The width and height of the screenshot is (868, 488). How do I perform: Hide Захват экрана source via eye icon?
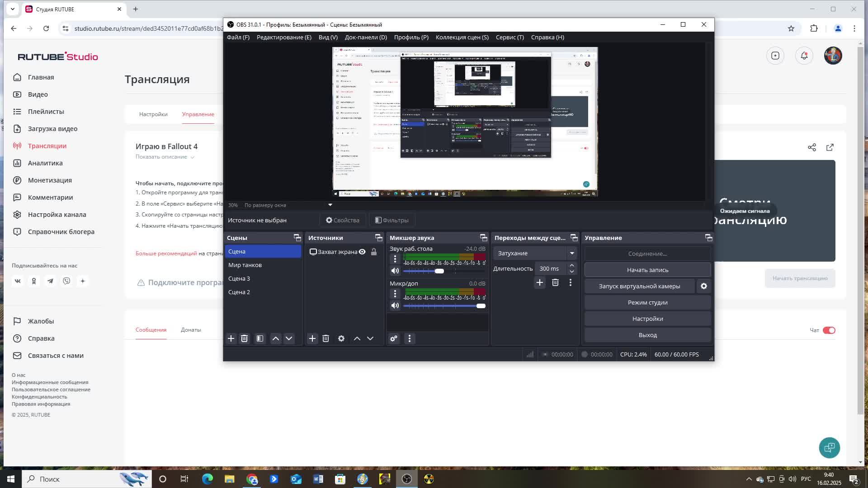click(362, 252)
